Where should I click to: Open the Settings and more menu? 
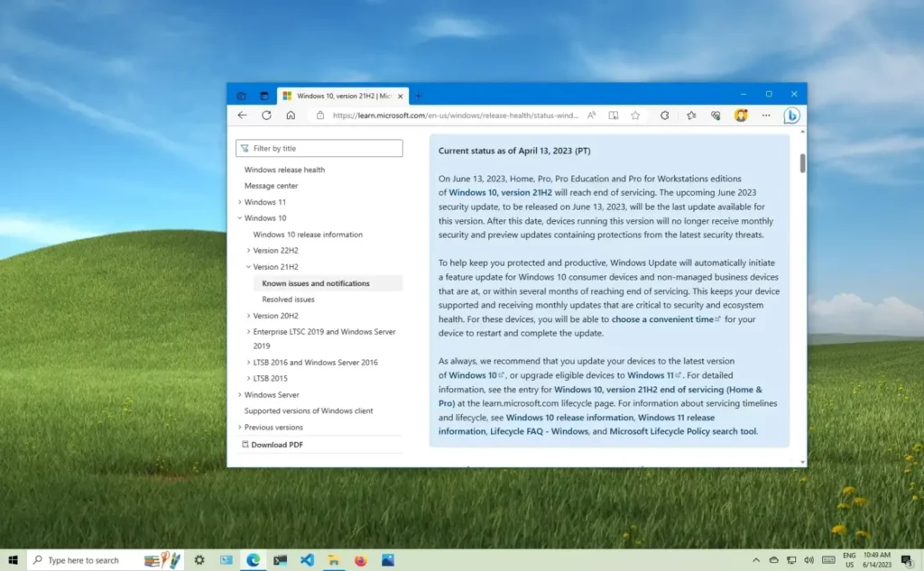tap(765, 115)
